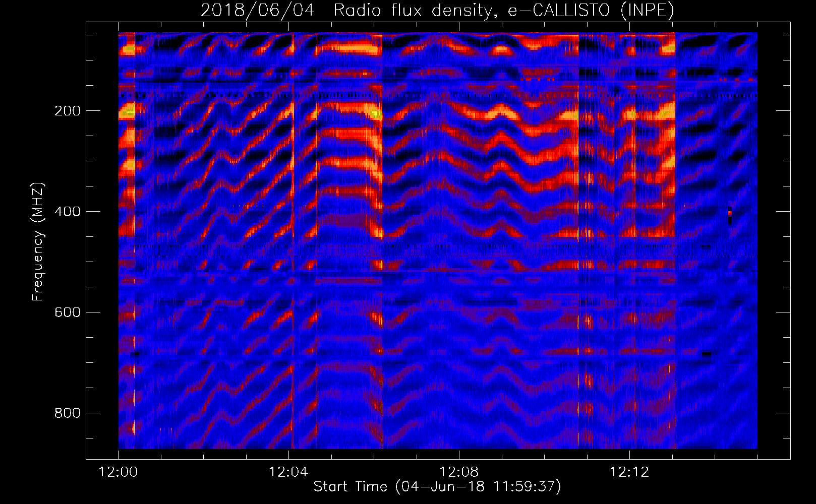The image size is (816, 504).
Task: Click the 800 frequency tick label
Action: pyautogui.click(x=68, y=413)
